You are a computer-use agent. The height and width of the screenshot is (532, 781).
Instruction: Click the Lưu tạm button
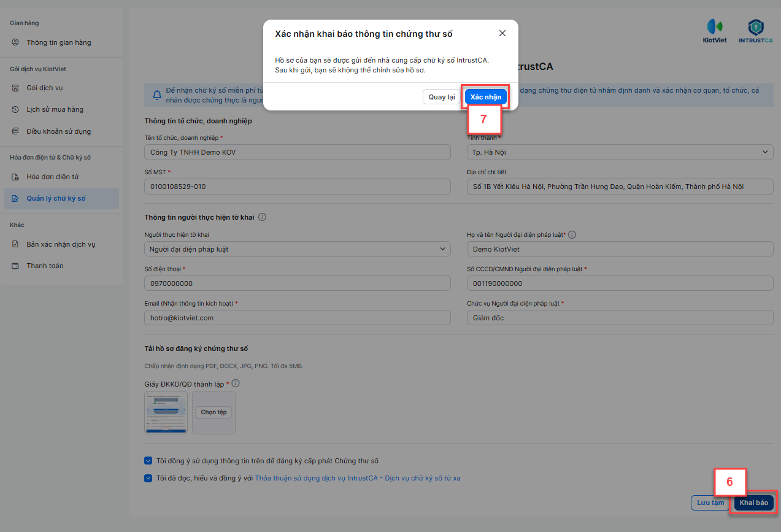710,503
